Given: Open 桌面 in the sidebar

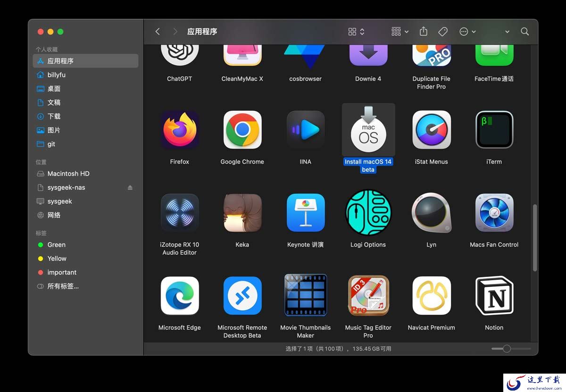Looking at the screenshot, I should pyautogui.click(x=85, y=89).
